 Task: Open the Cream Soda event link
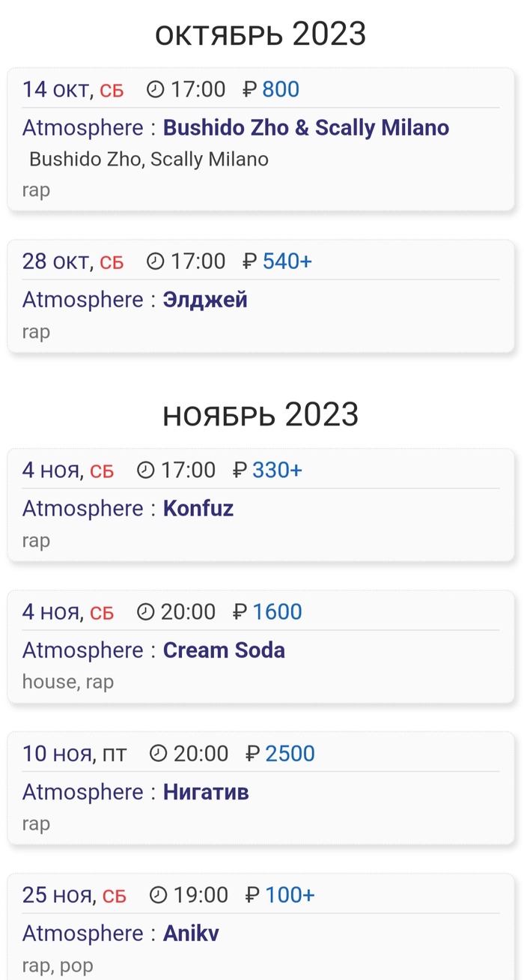click(224, 650)
